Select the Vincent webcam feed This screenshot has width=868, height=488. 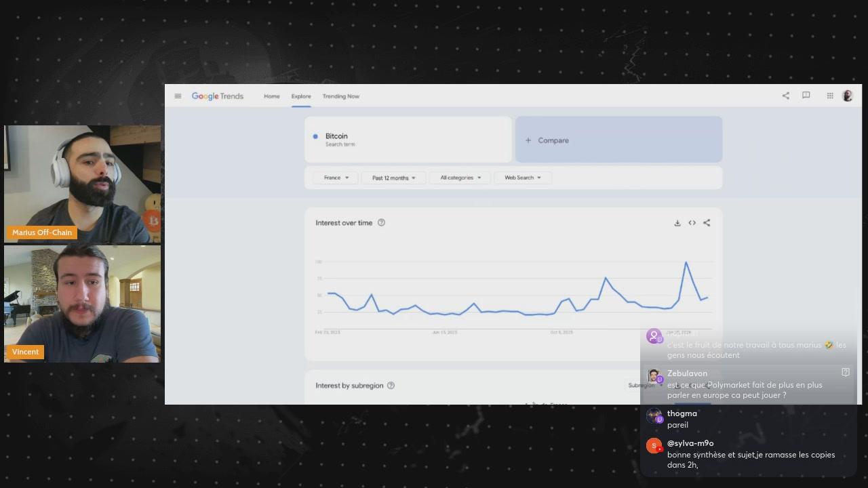pyautogui.click(x=83, y=304)
